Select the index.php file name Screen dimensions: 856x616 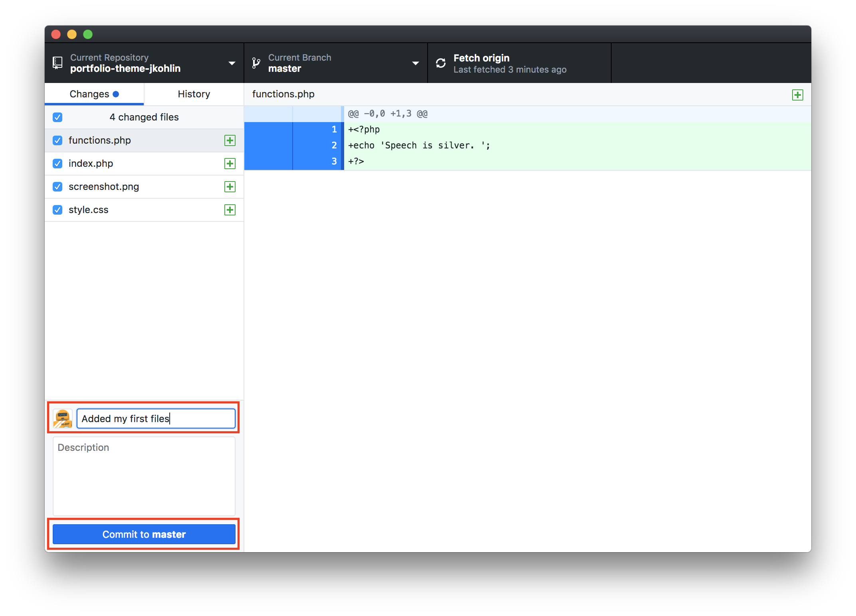coord(91,164)
